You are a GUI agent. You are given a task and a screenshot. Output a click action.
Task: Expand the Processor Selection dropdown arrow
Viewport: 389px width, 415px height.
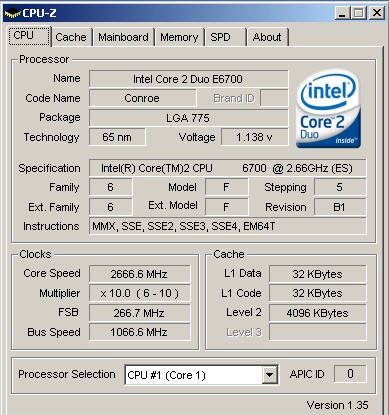pyautogui.click(x=270, y=375)
